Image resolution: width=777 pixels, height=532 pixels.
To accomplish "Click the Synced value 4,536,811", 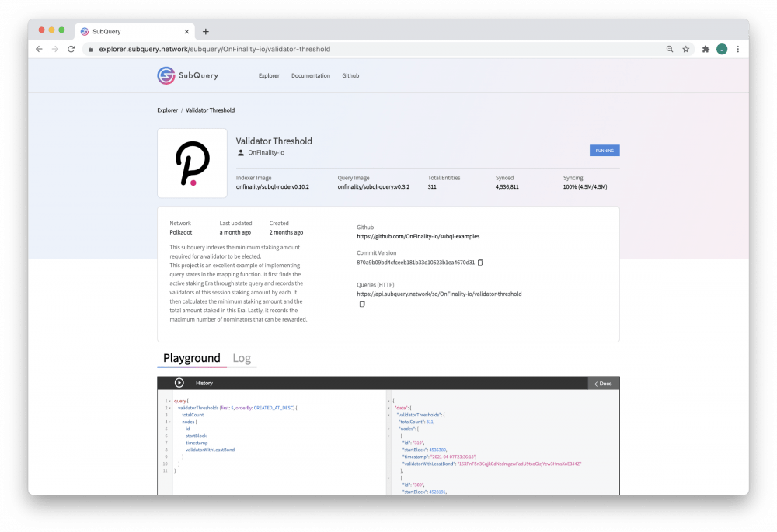I will pyautogui.click(x=507, y=186).
